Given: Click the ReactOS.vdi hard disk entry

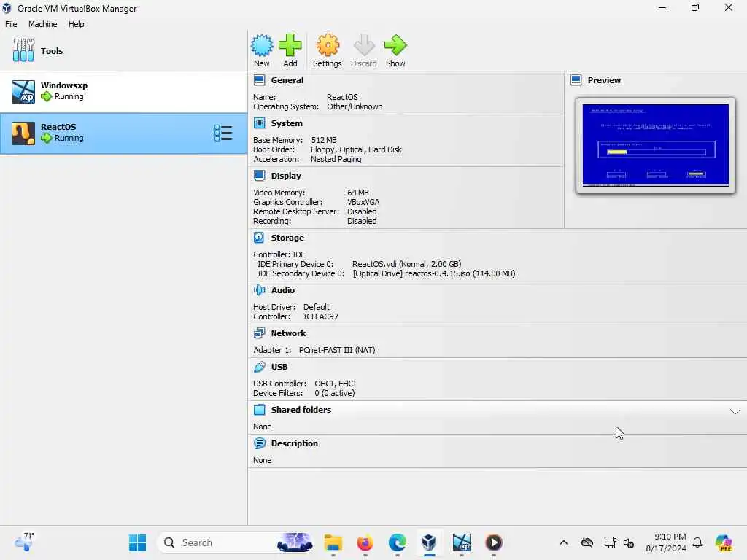Looking at the screenshot, I should pos(406,264).
